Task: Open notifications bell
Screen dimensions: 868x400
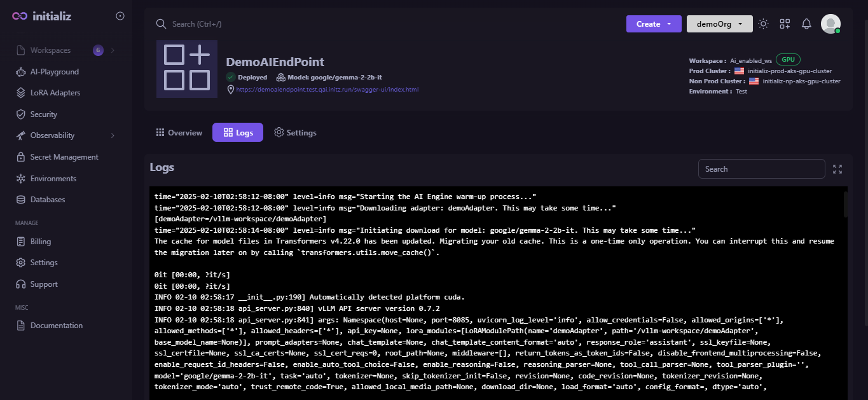Action: (806, 24)
